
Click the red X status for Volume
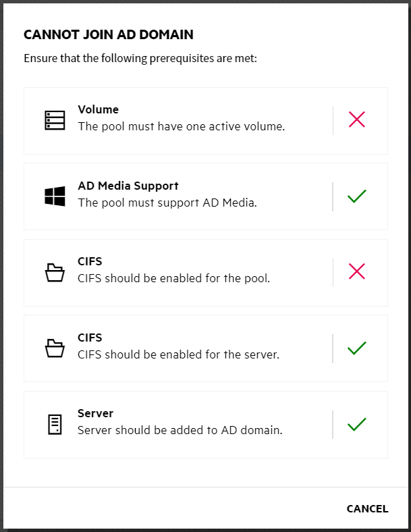pyautogui.click(x=356, y=120)
